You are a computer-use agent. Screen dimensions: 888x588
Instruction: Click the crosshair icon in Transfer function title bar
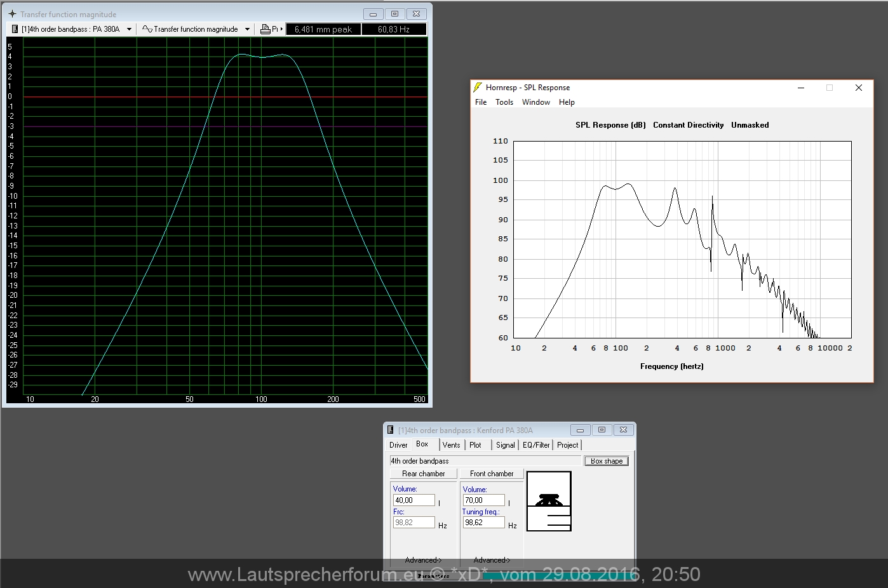coord(12,14)
